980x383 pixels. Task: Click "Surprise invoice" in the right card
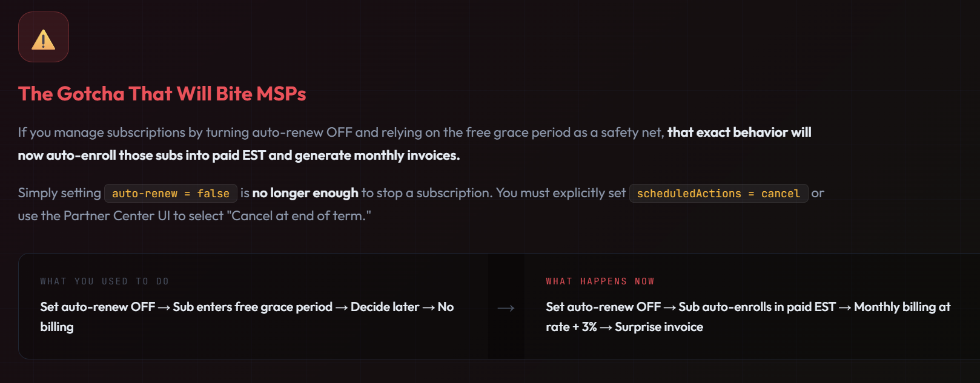pos(658,327)
